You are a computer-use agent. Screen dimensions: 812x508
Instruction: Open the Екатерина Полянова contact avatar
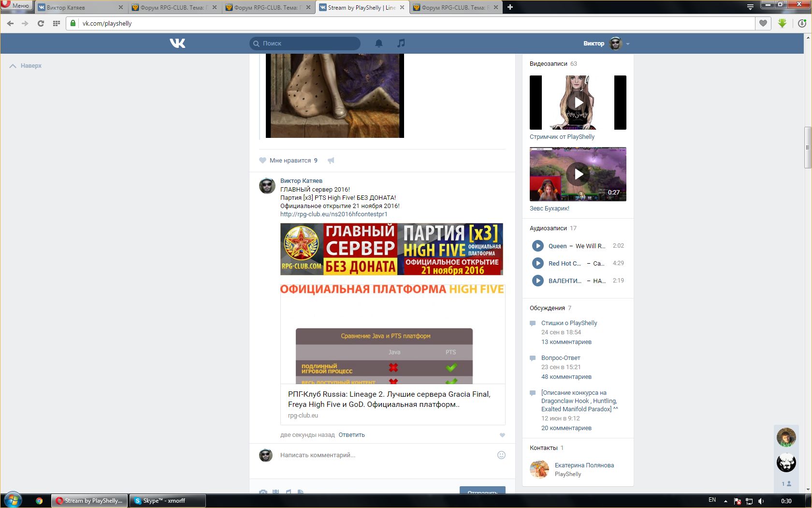539,469
